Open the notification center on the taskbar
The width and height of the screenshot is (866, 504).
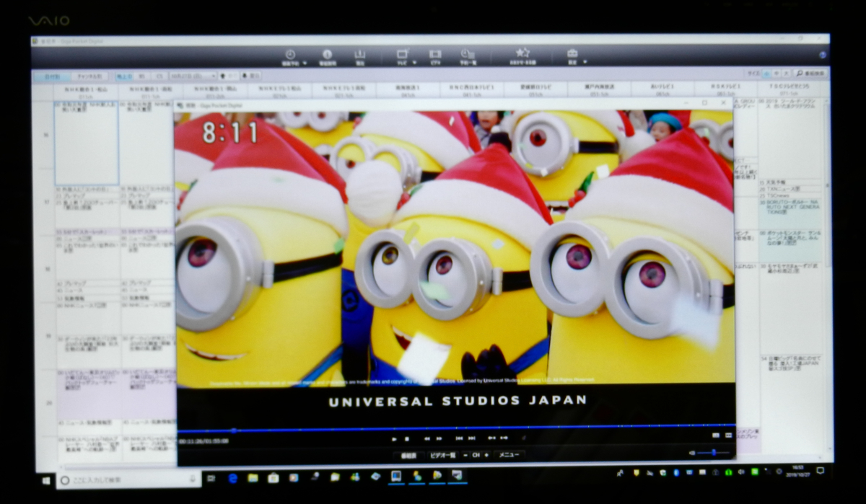click(820, 471)
